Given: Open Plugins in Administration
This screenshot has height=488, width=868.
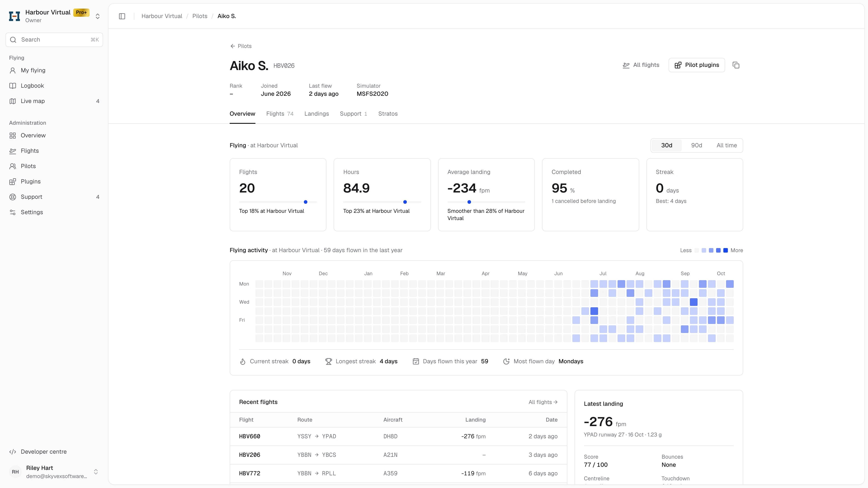Looking at the screenshot, I should click(54, 181).
